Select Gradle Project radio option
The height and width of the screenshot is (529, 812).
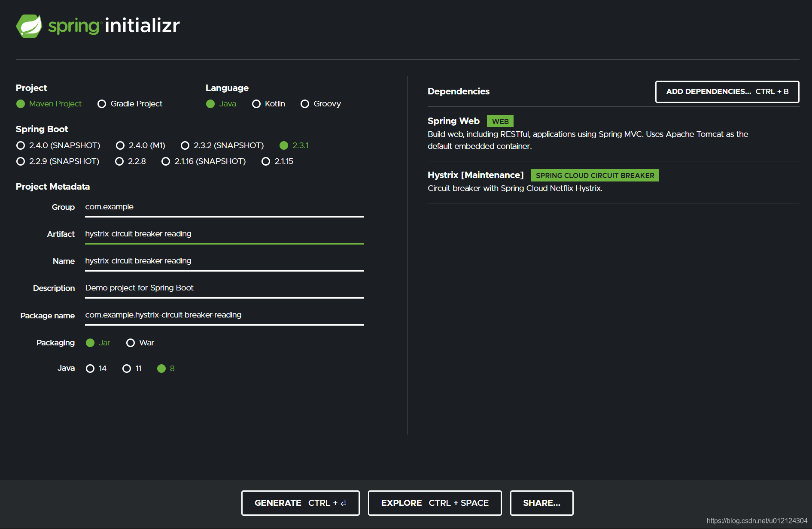tap(130, 104)
